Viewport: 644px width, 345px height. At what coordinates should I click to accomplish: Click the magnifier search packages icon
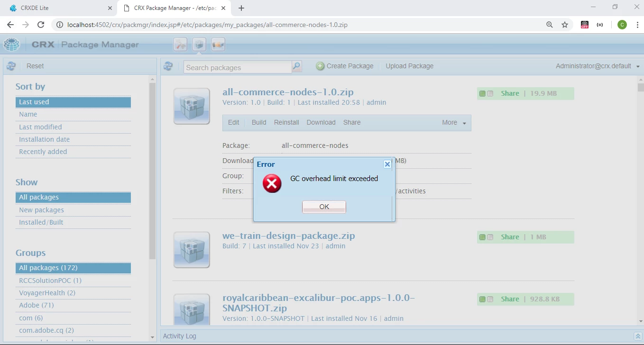pos(297,66)
